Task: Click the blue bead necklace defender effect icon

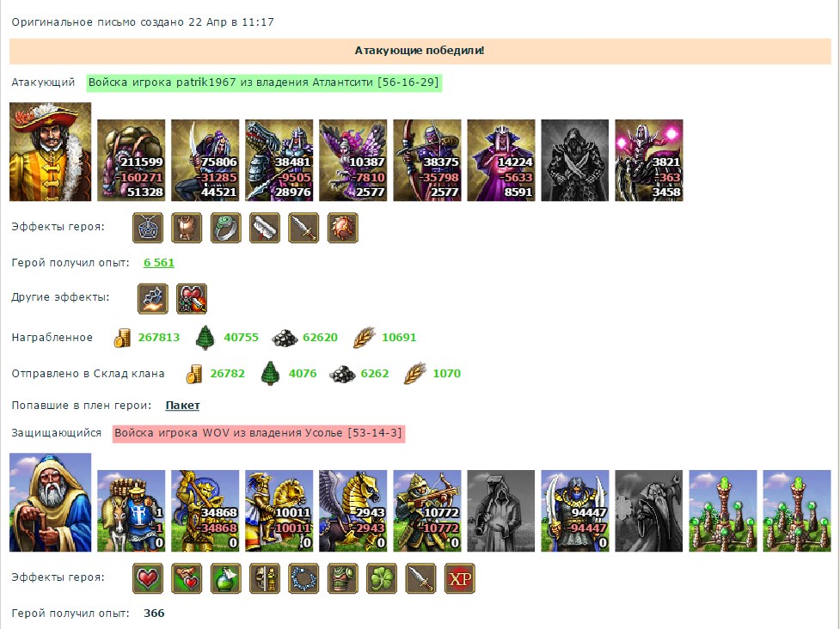Action: coord(304,578)
